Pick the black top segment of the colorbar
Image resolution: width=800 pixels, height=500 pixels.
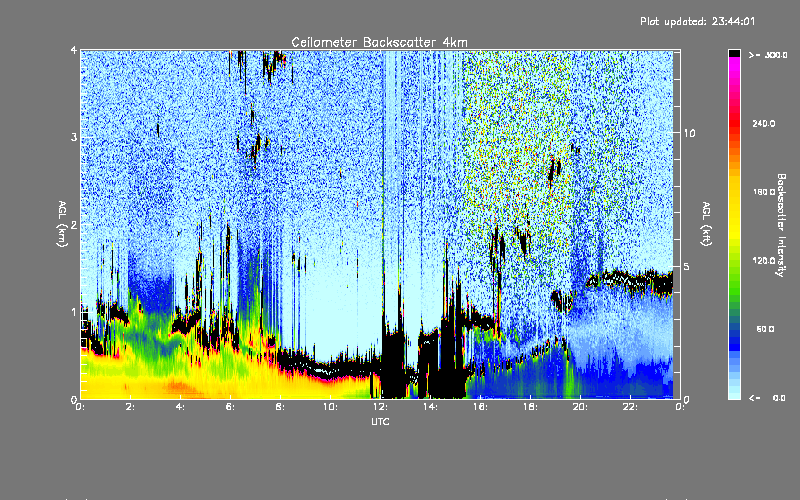tap(734, 53)
